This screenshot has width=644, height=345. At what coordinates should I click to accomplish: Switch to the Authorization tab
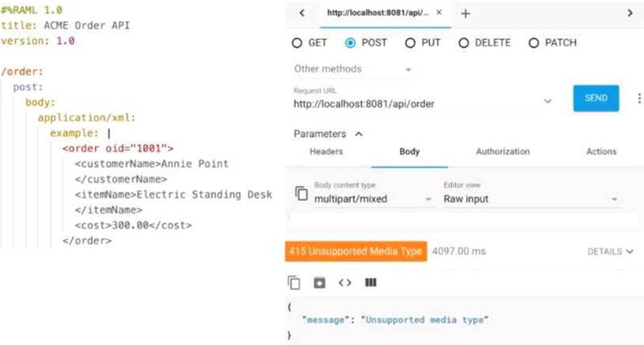click(502, 151)
